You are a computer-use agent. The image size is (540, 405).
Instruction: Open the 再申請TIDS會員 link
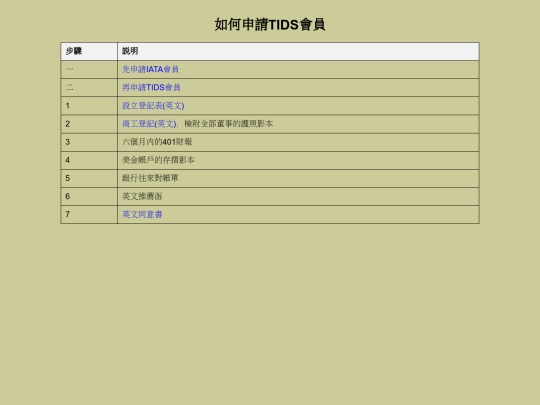(151, 87)
